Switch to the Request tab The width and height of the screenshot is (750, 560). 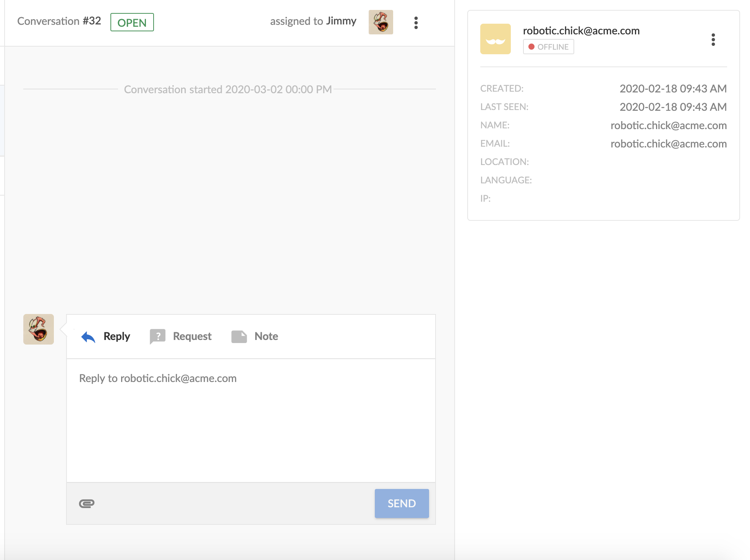[x=192, y=337]
